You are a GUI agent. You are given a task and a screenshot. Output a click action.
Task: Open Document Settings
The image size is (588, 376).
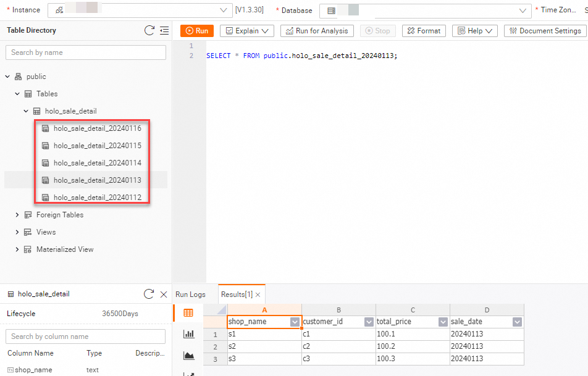pyautogui.click(x=544, y=30)
